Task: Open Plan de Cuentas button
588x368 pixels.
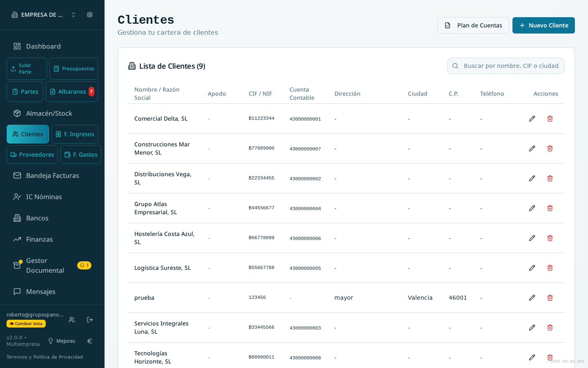Action: coord(473,25)
